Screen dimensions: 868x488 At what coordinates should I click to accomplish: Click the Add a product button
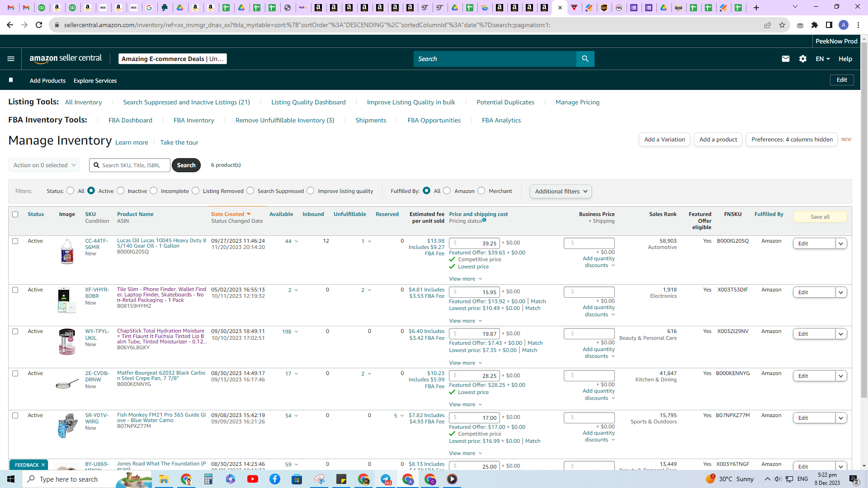[x=718, y=139]
